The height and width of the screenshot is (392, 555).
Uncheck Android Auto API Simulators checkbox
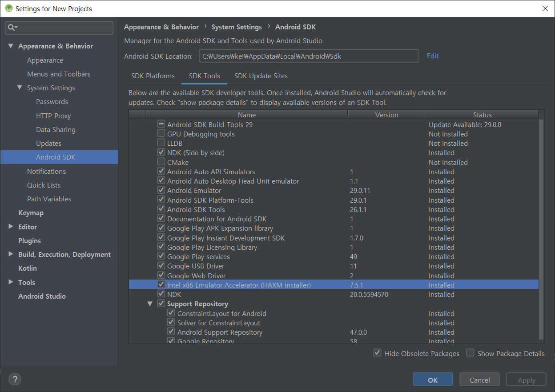point(161,172)
